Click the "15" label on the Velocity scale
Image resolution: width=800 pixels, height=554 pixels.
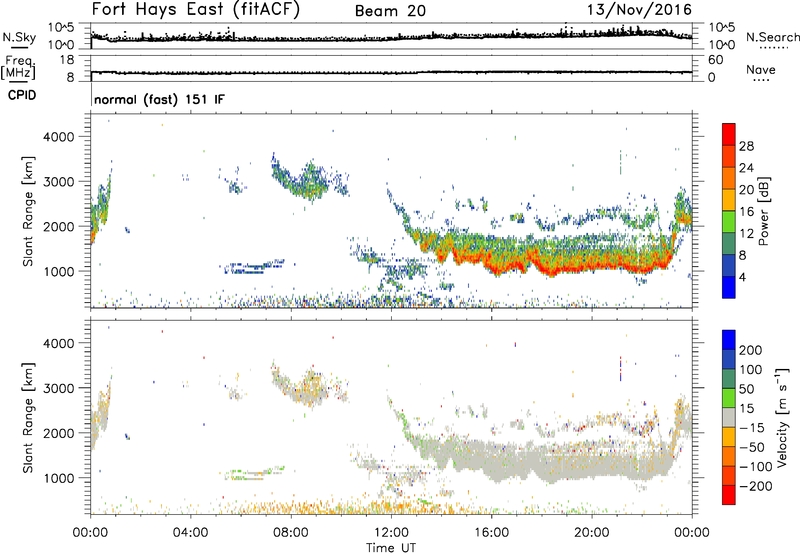coord(746,408)
